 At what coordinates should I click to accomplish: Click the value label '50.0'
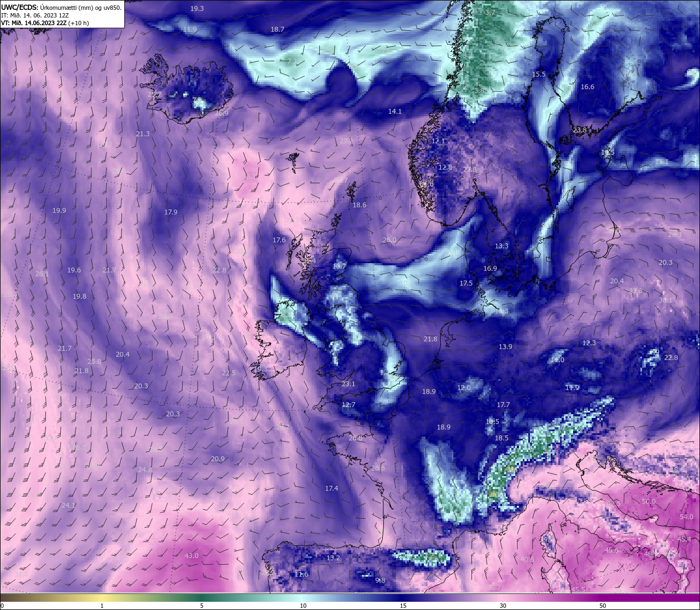pos(649,502)
